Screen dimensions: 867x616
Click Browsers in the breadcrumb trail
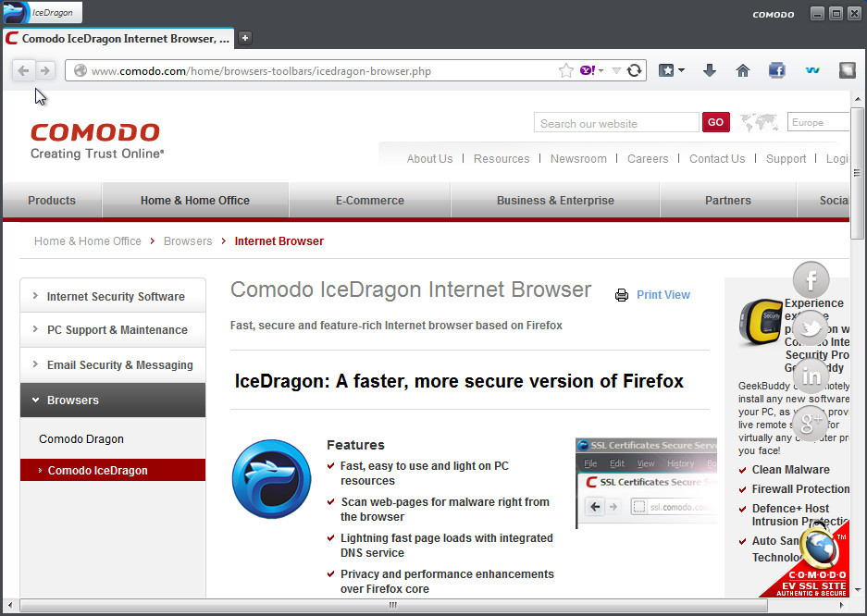[x=188, y=241]
